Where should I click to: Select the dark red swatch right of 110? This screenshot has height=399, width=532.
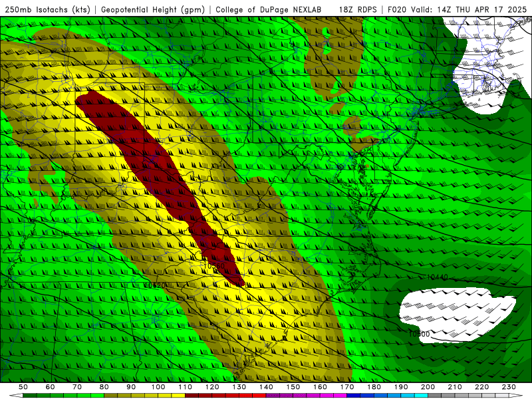(x=192, y=396)
